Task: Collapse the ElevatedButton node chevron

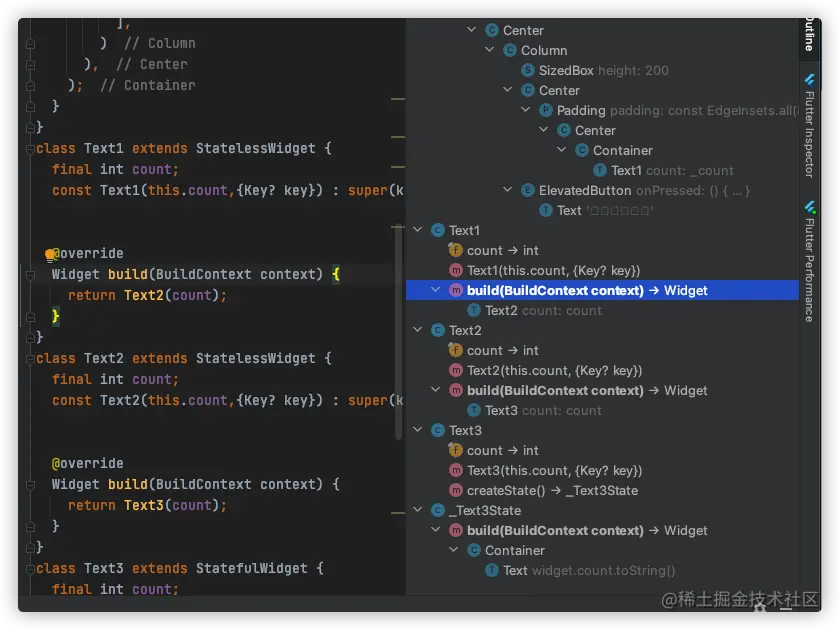Action: (507, 190)
